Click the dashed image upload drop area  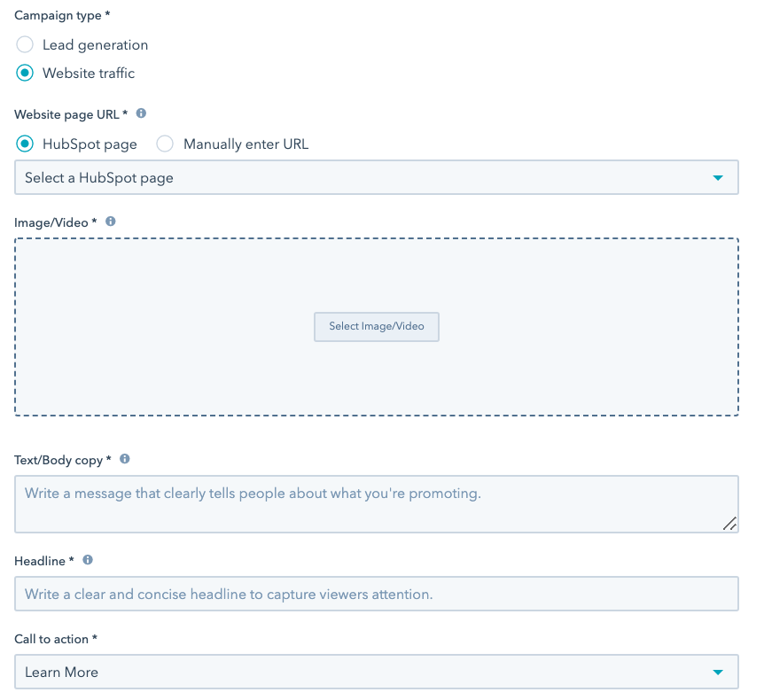pyautogui.click(x=377, y=273)
